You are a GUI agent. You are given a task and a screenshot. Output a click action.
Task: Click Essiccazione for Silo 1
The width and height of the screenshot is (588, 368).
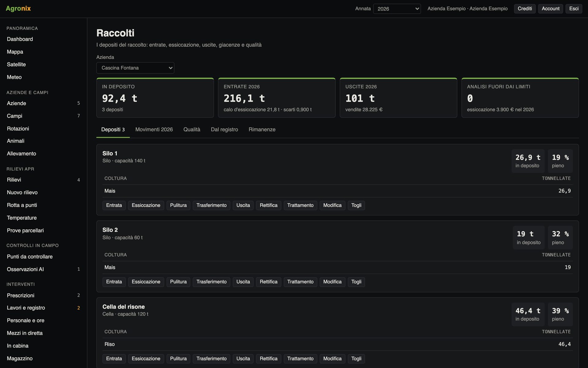146,205
